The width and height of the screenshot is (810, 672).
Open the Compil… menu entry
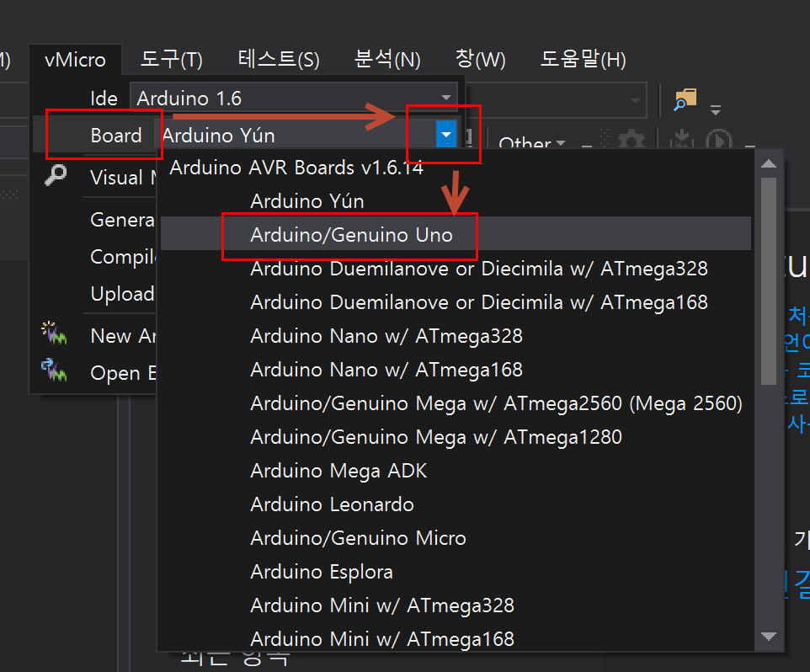coord(122,257)
